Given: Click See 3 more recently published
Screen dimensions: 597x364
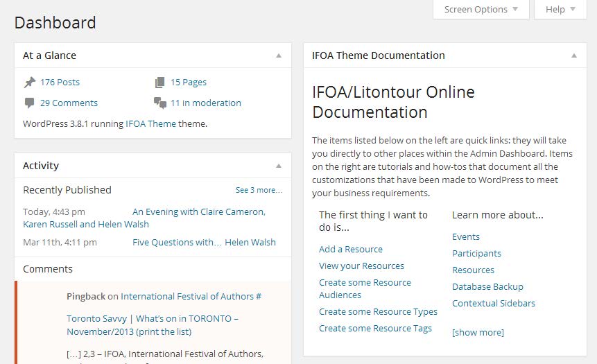Looking at the screenshot, I should [259, 190].
